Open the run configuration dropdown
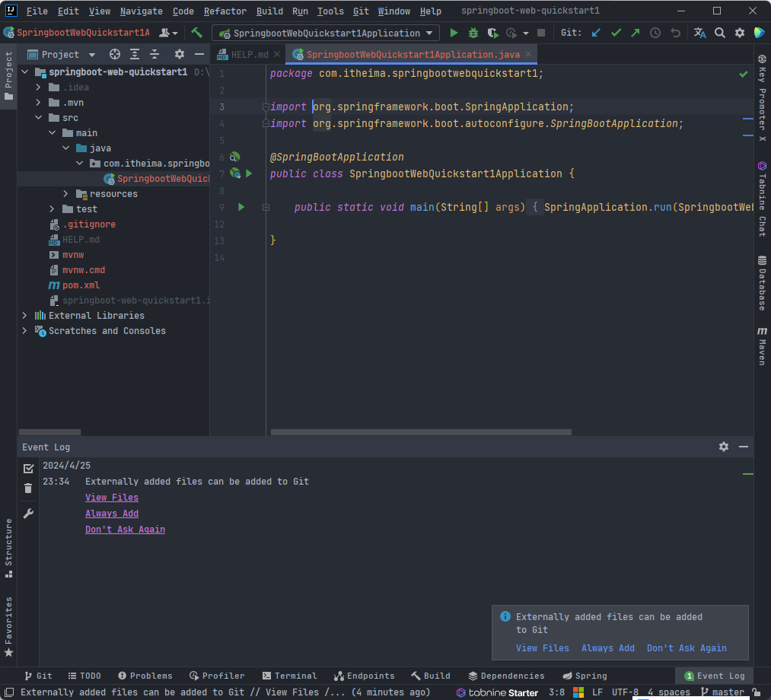Image resolution: width=771 pixels, height=700 pixels. click(x=326, y=33)
